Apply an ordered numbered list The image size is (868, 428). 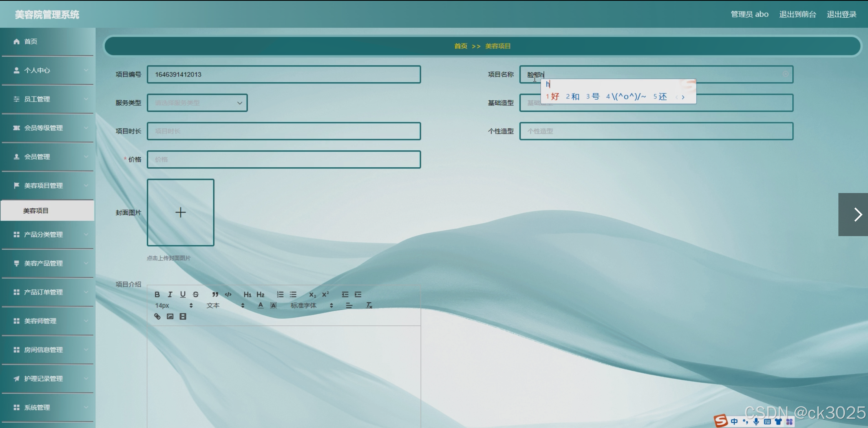click(280, 295)
